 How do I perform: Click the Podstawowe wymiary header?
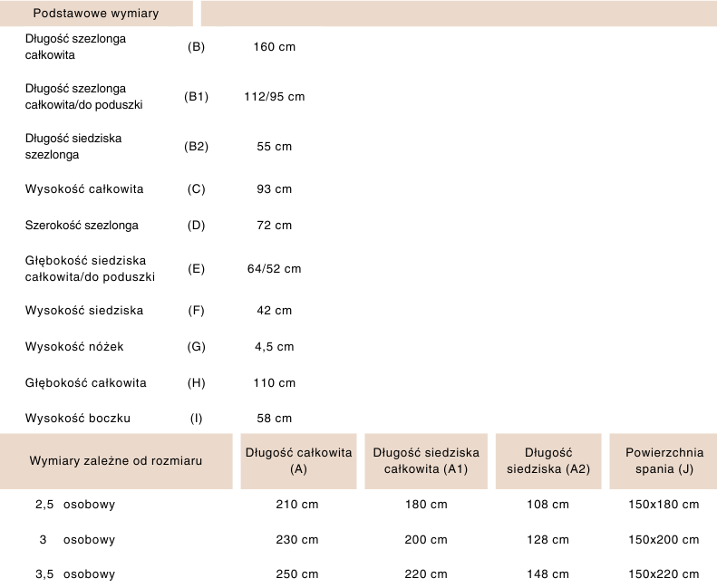click(95, 14)
